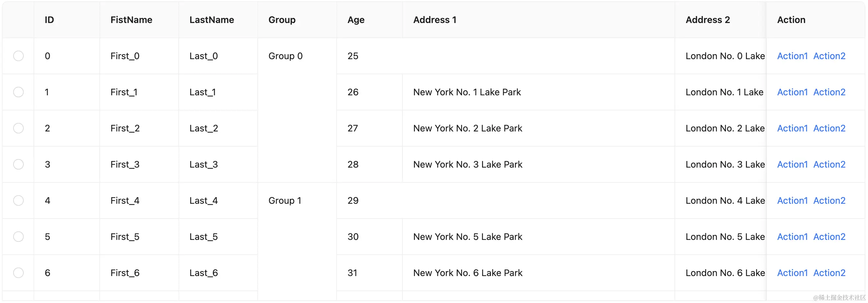Trigger Action1 for the First_3 row
Image resolution: width=868 pixels, height=303 pixels.
pos(792,164)
